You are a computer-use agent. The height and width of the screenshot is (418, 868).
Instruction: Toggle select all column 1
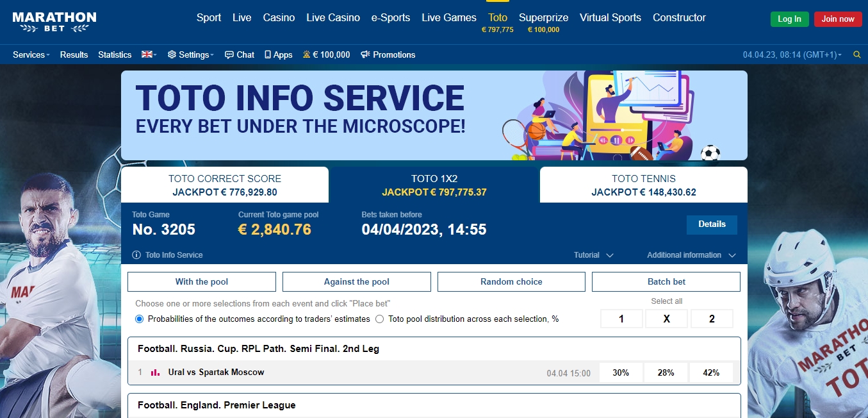pos(621,319)
